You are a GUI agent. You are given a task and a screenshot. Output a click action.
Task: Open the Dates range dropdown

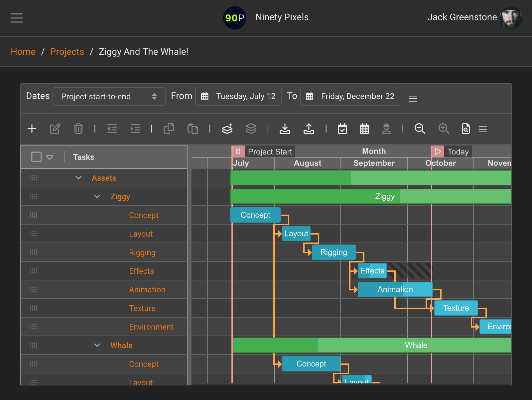pos(109,96)
